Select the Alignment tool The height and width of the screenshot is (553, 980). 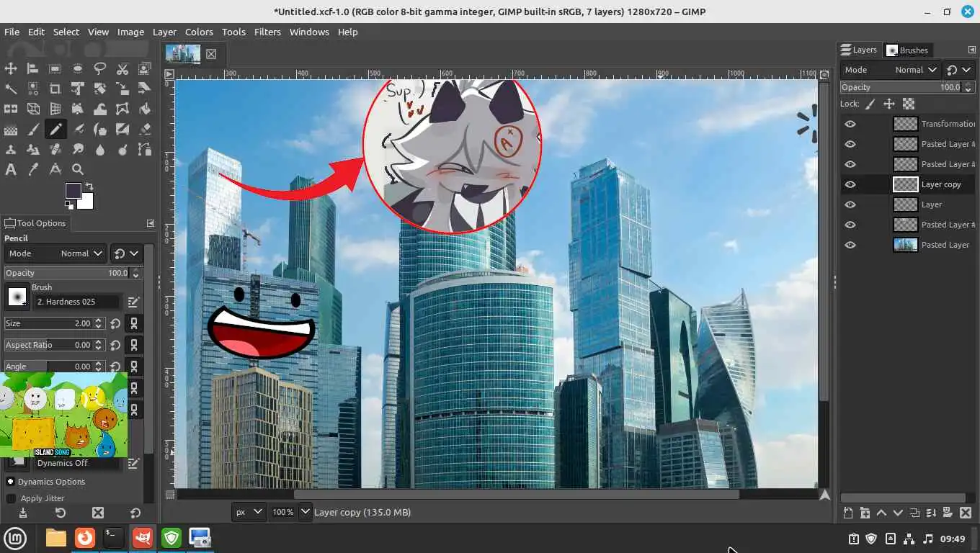coord(33,69)
